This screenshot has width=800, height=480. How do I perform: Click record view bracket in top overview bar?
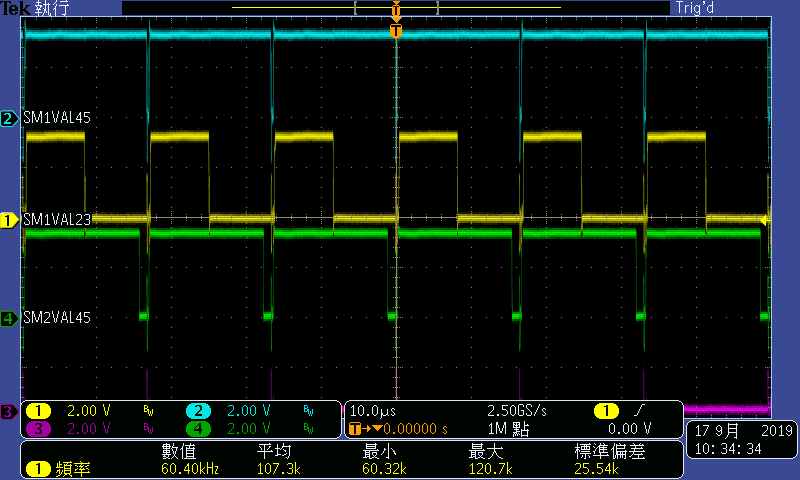pyautogui.click(x=396, y=8)
